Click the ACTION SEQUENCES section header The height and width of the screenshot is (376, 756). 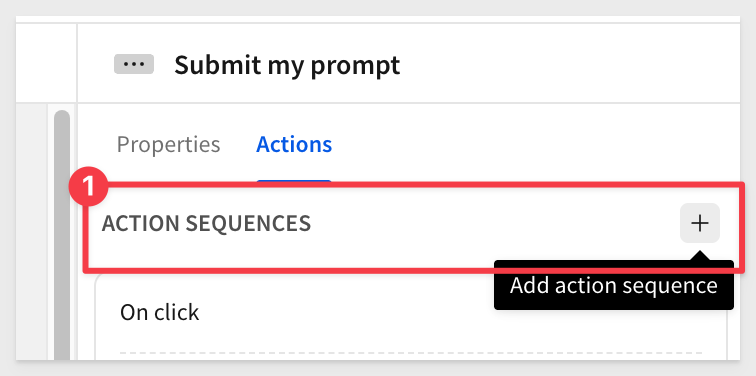pos(206,223)
